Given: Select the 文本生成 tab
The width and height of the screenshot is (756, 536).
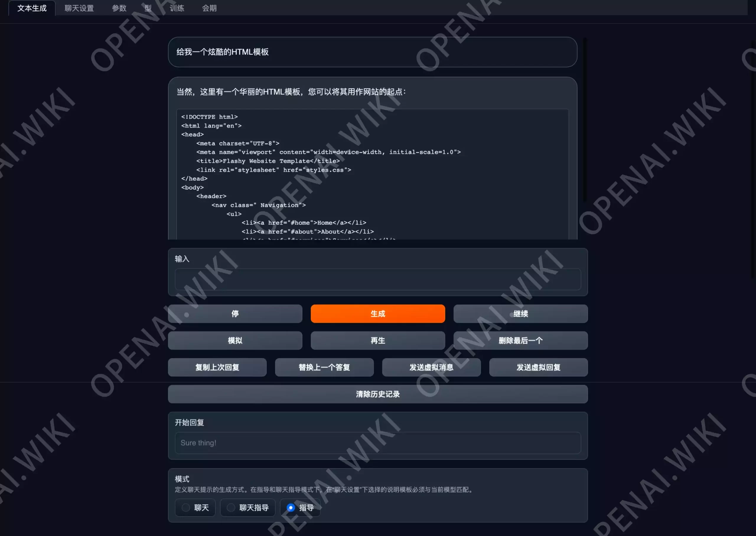Looking at the screenshot, I should 32,8.
